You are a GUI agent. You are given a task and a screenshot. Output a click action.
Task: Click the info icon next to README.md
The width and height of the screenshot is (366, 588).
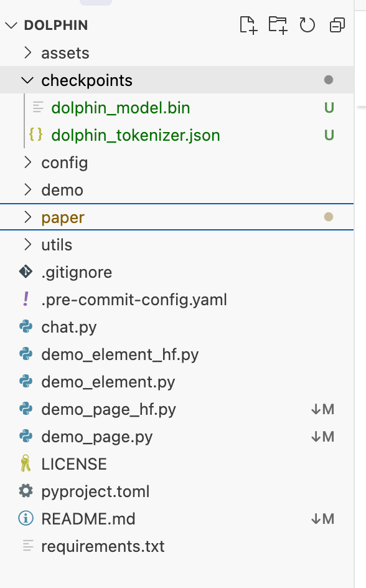(26, 519)
